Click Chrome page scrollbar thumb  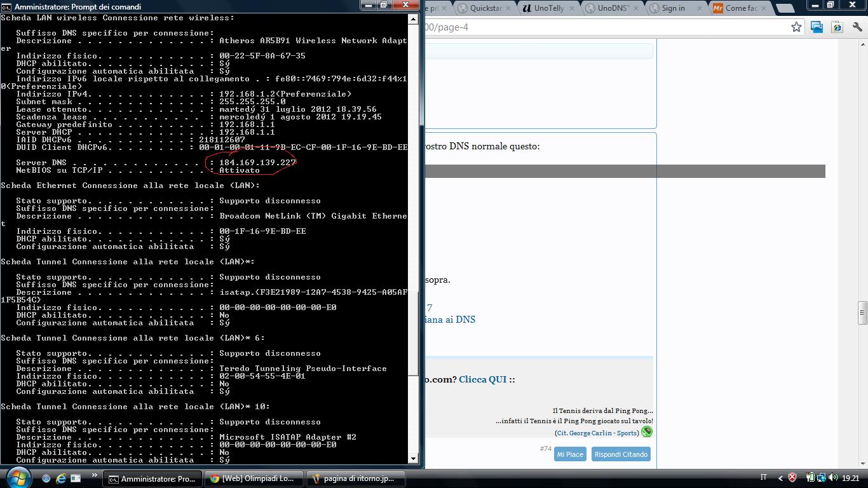pos(862,312)
